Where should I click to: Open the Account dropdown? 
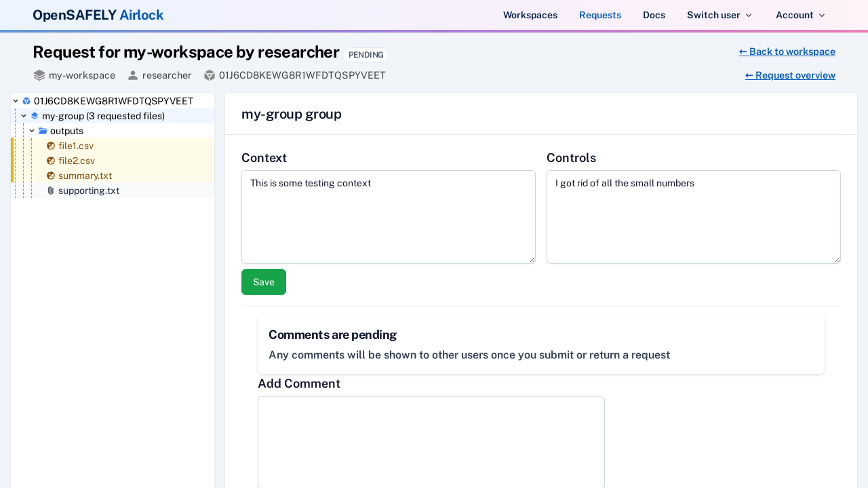[799, 14]
